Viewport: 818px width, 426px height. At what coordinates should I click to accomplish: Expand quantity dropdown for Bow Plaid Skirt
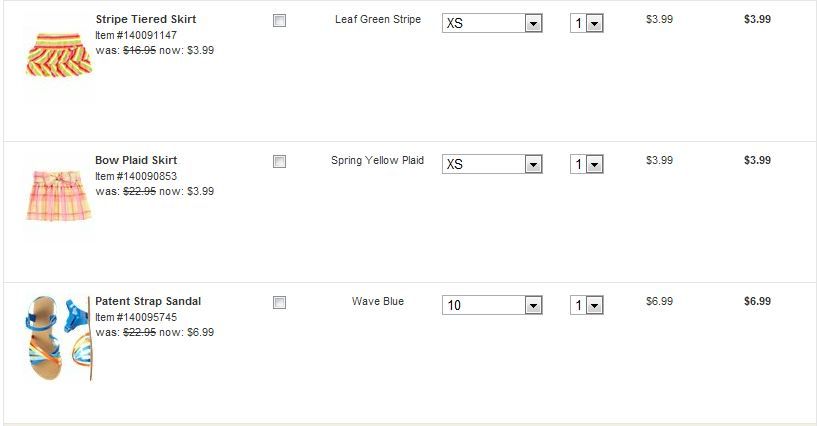[x=587, y=164]
